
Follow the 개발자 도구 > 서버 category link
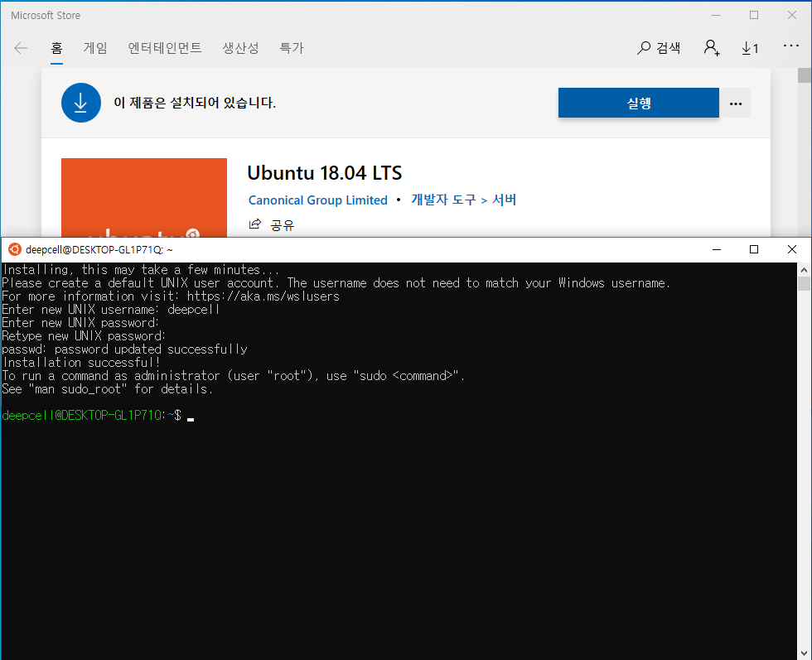pos(463,200)
